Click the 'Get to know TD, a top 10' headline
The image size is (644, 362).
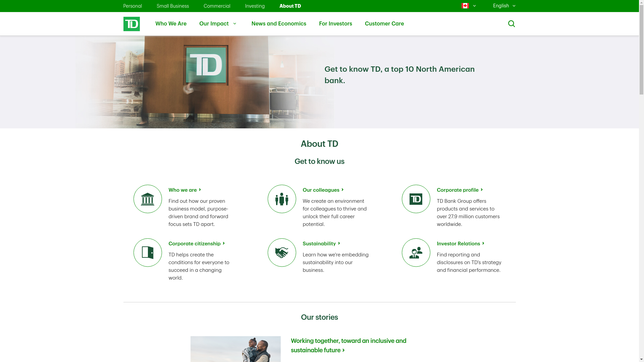click(399, 75)
